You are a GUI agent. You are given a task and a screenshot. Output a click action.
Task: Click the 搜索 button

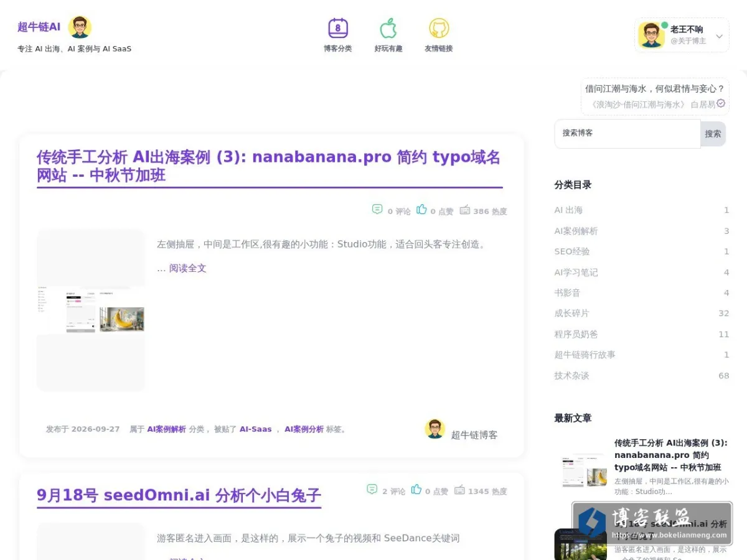pos(713,134)
